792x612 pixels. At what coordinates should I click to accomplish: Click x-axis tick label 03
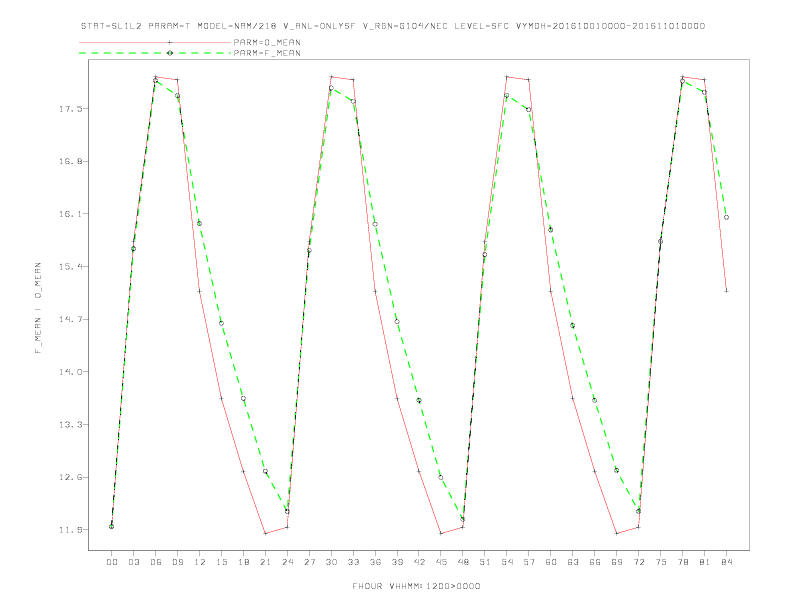click(x=133, y=562)
